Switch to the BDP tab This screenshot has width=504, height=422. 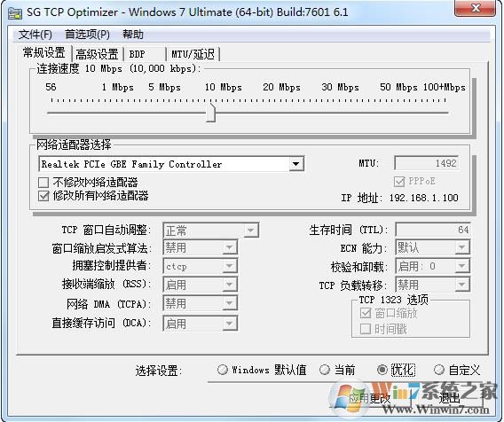(x=145, y=54)
